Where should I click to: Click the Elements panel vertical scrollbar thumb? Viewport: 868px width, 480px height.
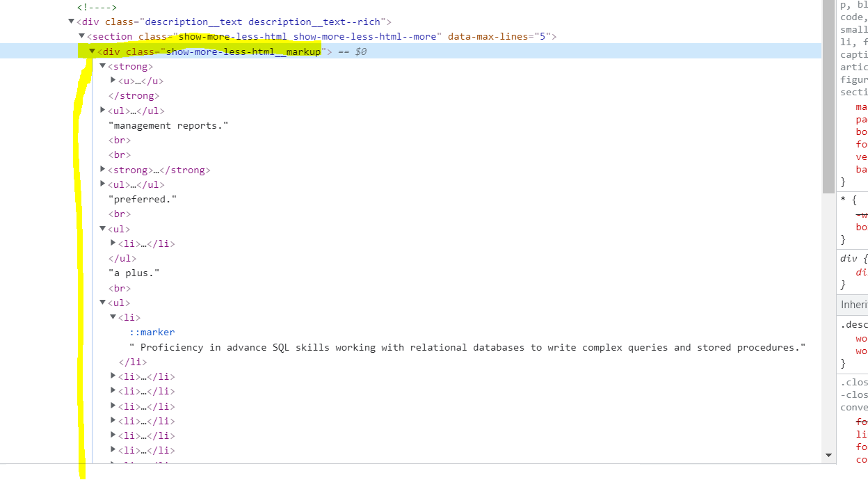pos(828,97)
